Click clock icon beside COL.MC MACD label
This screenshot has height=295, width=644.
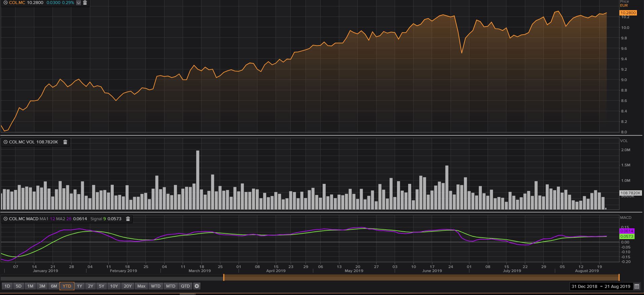point(5,219)
